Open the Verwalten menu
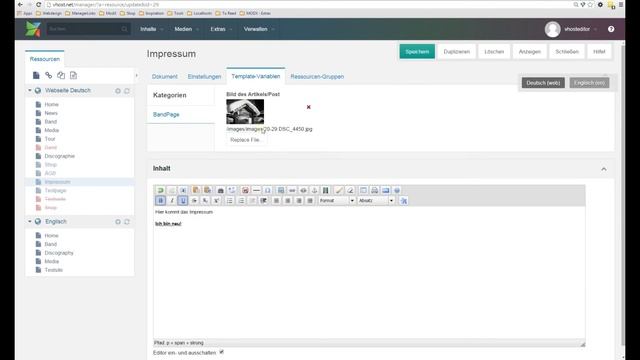Viewport: 640px width, 360px height. point(259,29)
